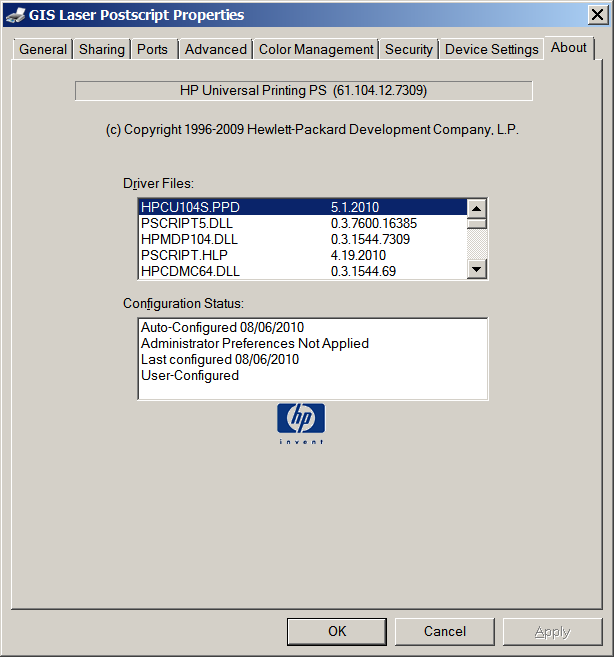
Task: Open the Color Management tab
Action: click(316, 49)
